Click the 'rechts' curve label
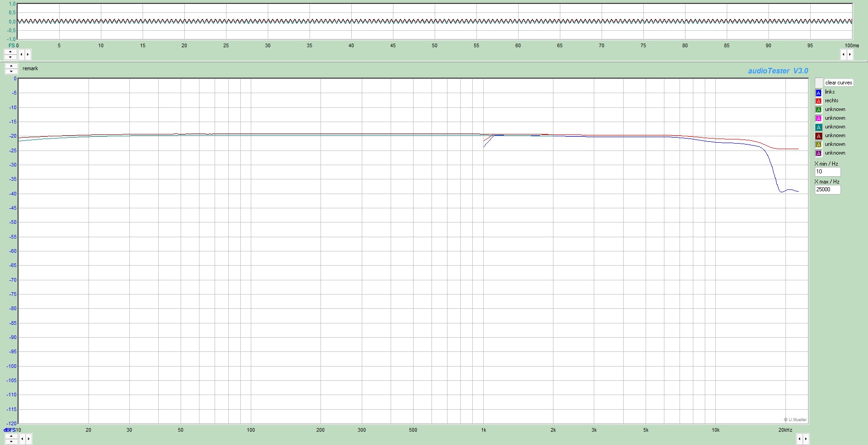The height and width of the screenshot is (445, 868). 831,100
